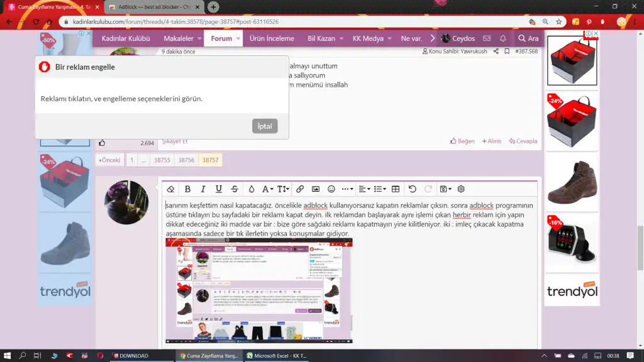The width and height of the screenshot is (644, 362).
Task: Insert a table using the table icon
Action: click(396, 189)
